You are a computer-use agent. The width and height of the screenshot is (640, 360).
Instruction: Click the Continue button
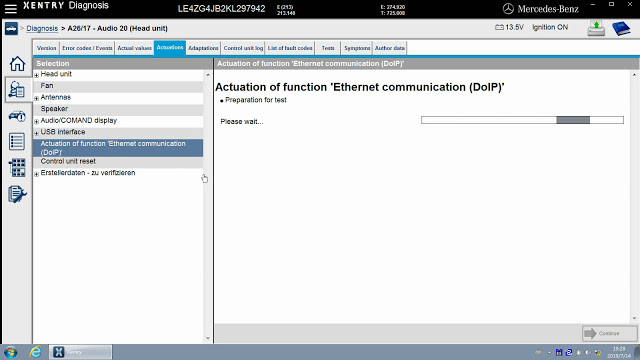coord(609,333)
